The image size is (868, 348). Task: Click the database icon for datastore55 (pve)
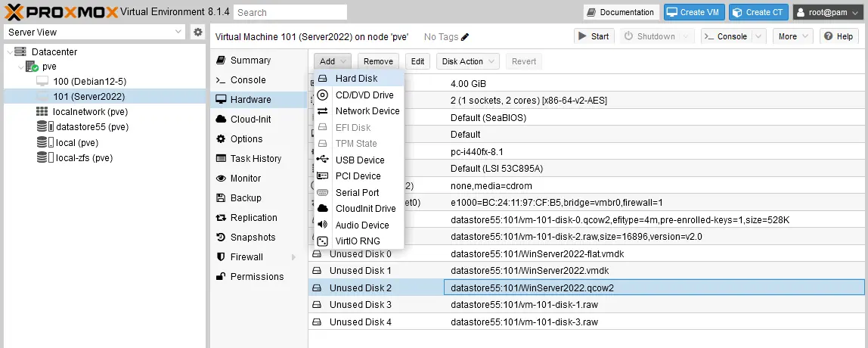[45, 127]
